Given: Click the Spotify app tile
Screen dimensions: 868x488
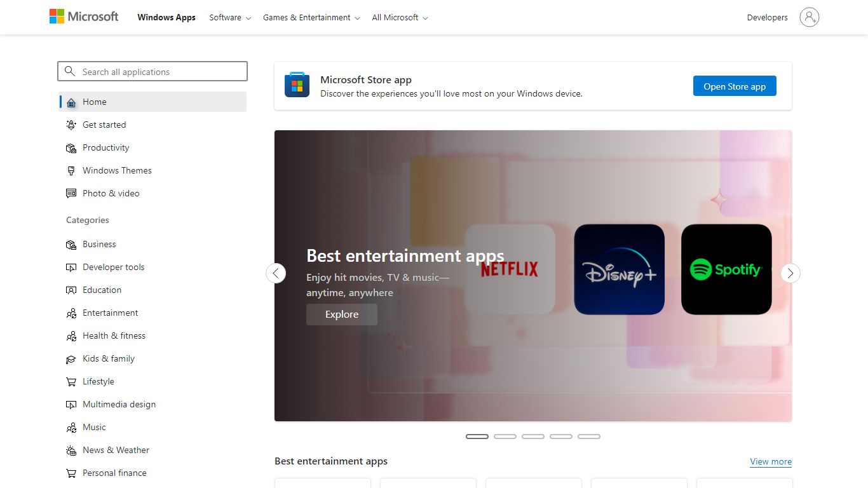Looking at the screenshot, I should pyautogui.click(x=726, y=269).
